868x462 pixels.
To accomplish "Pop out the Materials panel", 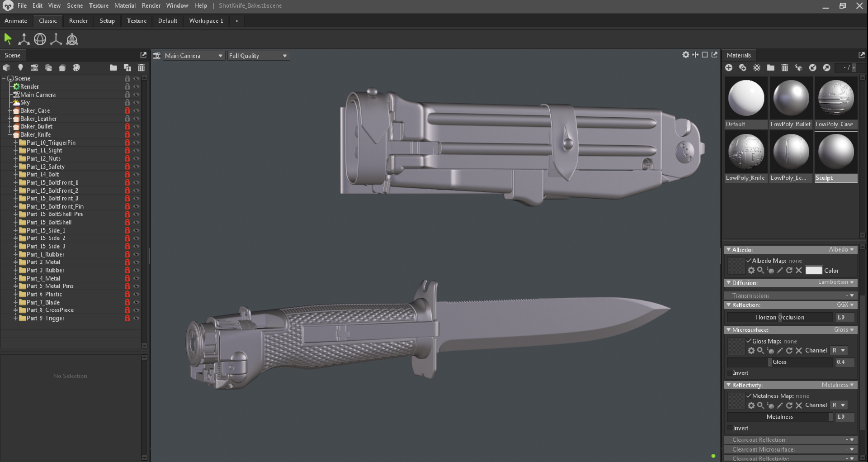I will tap(862, 55).
